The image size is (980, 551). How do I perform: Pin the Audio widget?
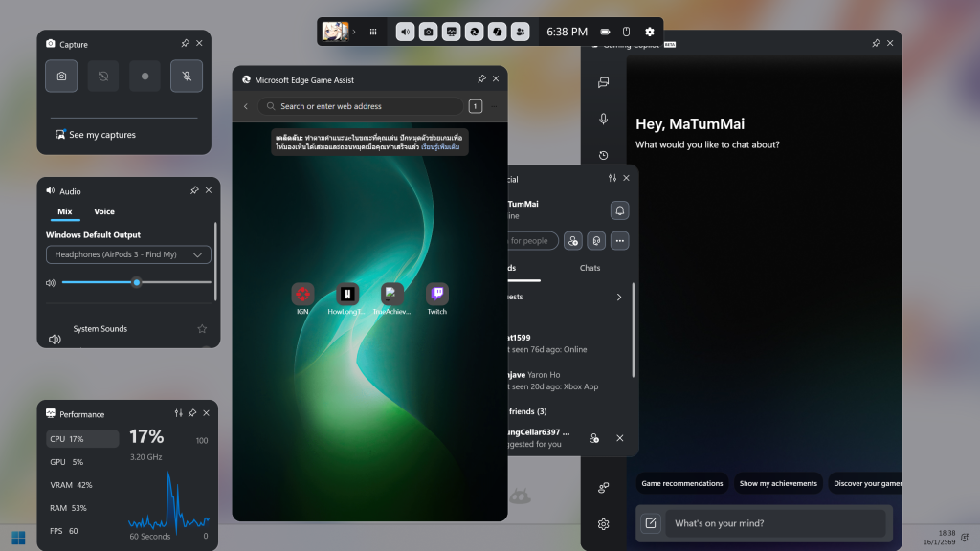(x=194, y=190)
